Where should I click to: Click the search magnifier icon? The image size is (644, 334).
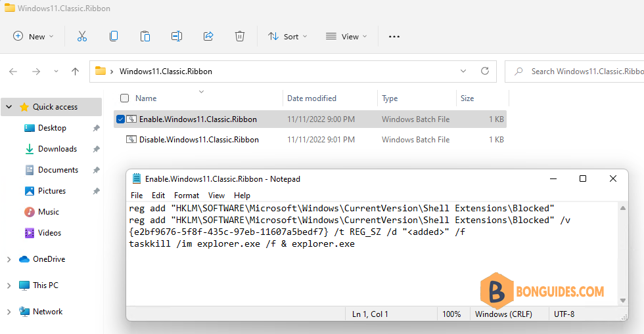click(x=518, y=72)
